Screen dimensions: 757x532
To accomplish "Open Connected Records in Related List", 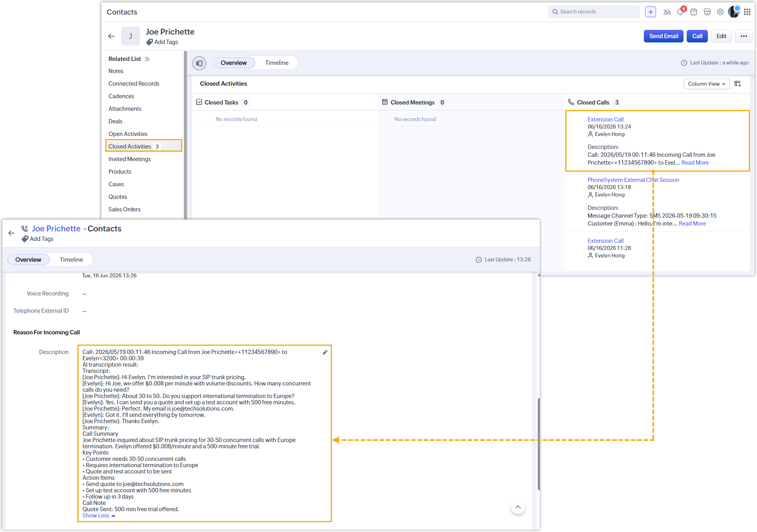I will (x=134, y=84).
